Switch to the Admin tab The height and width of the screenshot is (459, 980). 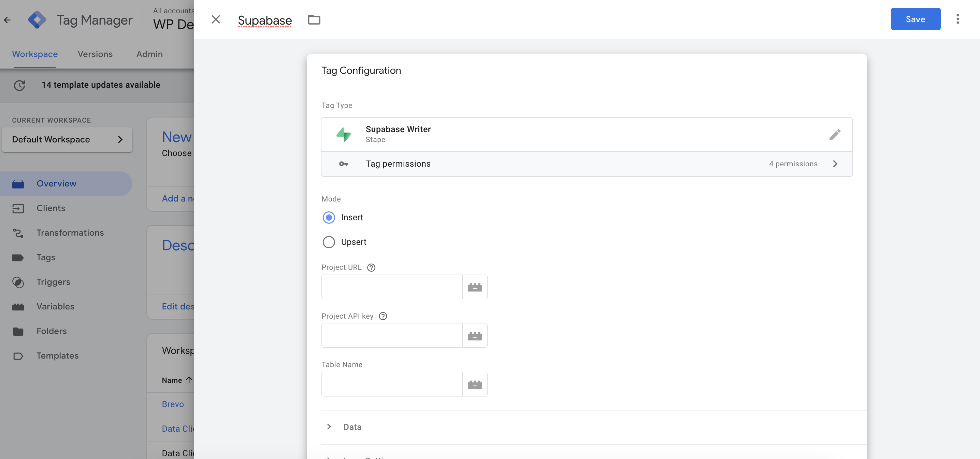point(149,54)
